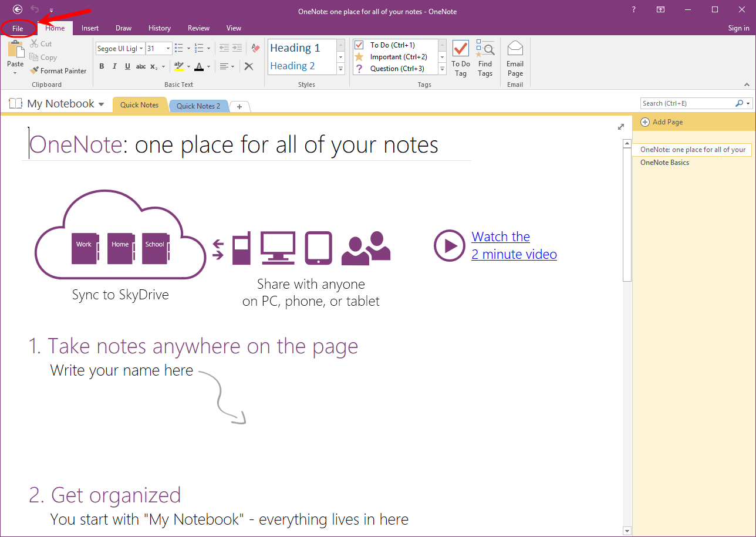
Task: Open the My Notebook dropdown
Action: coord(101,104)
